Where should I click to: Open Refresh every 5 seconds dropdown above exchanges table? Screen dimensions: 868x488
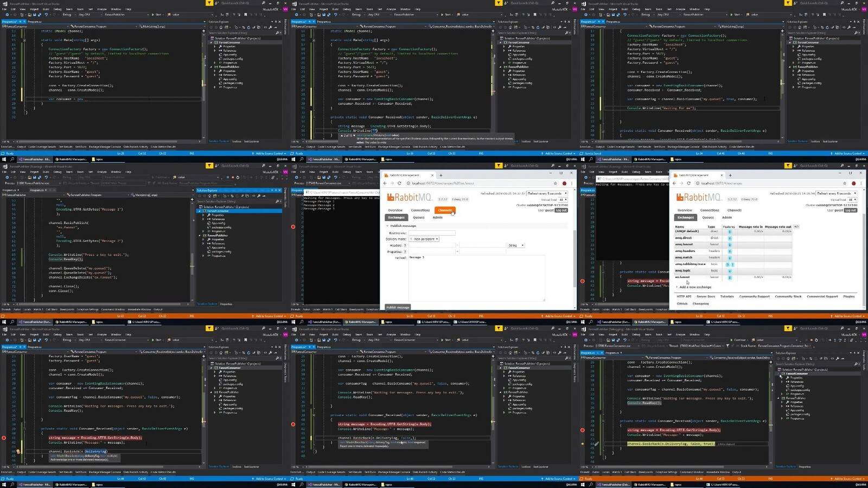(837, 193)
